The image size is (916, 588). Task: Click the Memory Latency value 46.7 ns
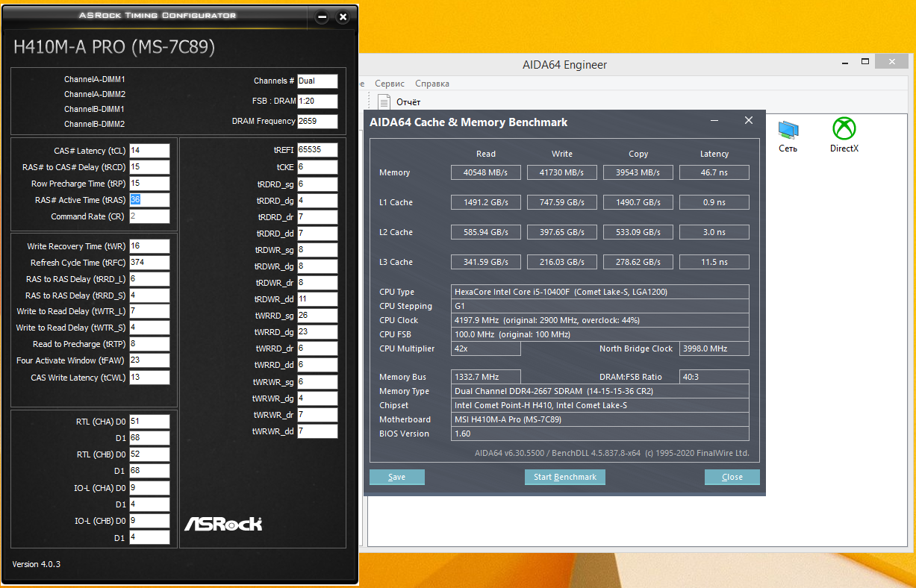click(x=714, y=172)
